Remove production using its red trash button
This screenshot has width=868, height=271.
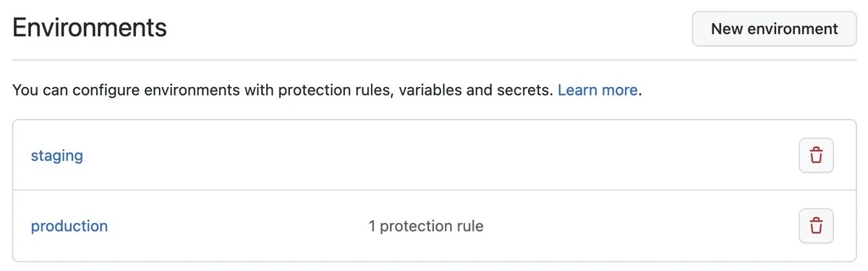pyautogui.click(x=816, y=226)
